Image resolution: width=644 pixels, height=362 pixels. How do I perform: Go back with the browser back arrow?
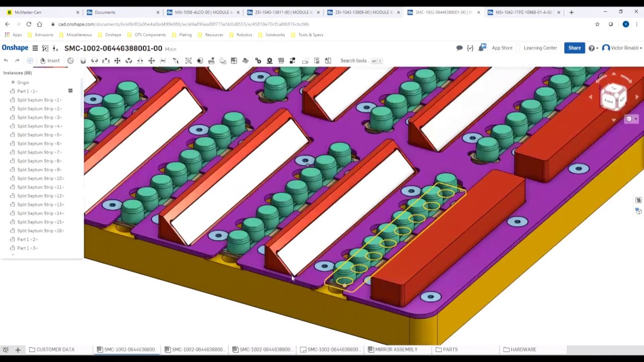click(7, 24)
